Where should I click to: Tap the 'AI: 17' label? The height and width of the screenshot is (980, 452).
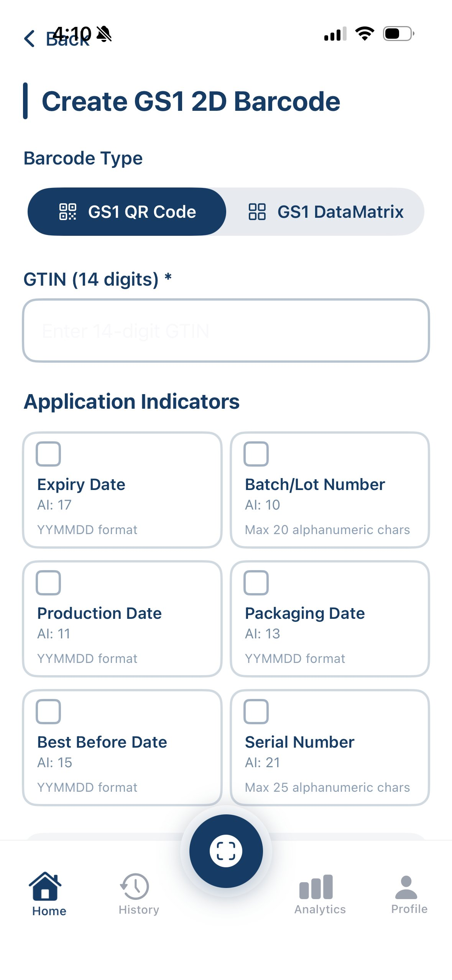(54, 505)
